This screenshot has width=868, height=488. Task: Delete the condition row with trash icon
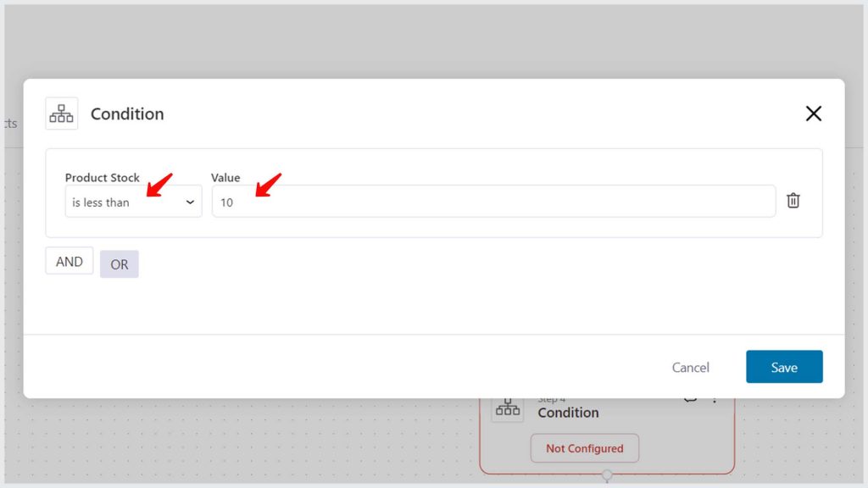[x=793, y=200]
